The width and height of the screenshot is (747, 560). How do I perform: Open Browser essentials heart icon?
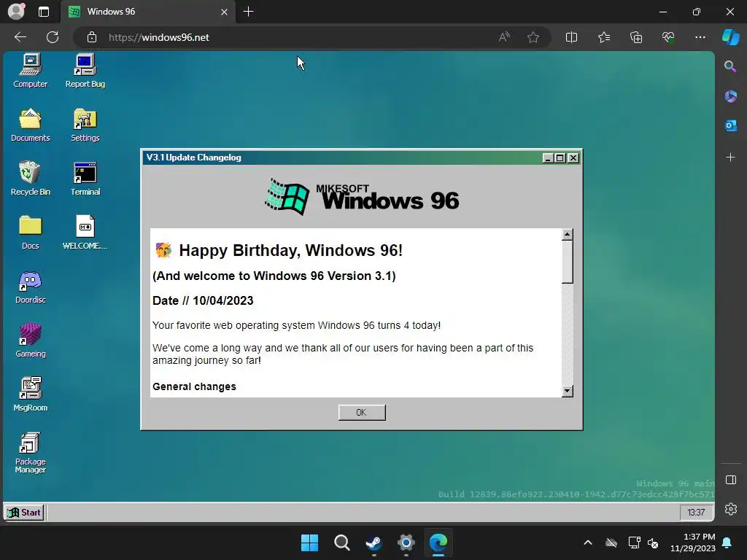point(668,37)
